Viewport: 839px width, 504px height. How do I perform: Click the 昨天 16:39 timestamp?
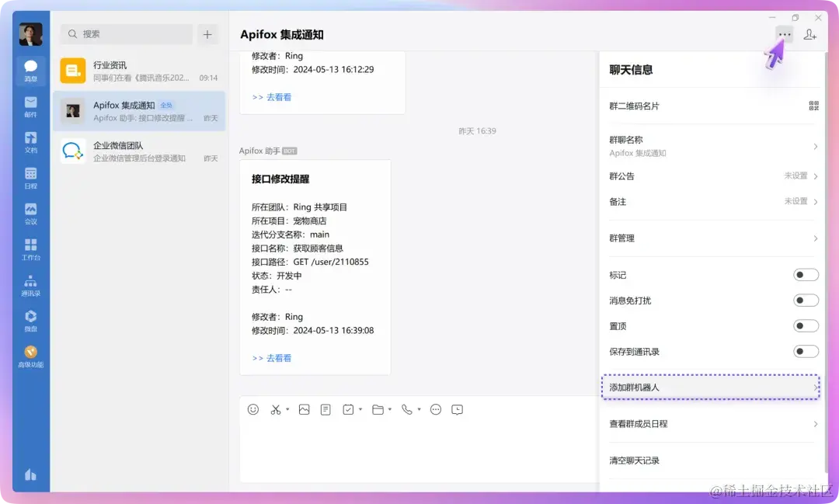coord(477,131)
